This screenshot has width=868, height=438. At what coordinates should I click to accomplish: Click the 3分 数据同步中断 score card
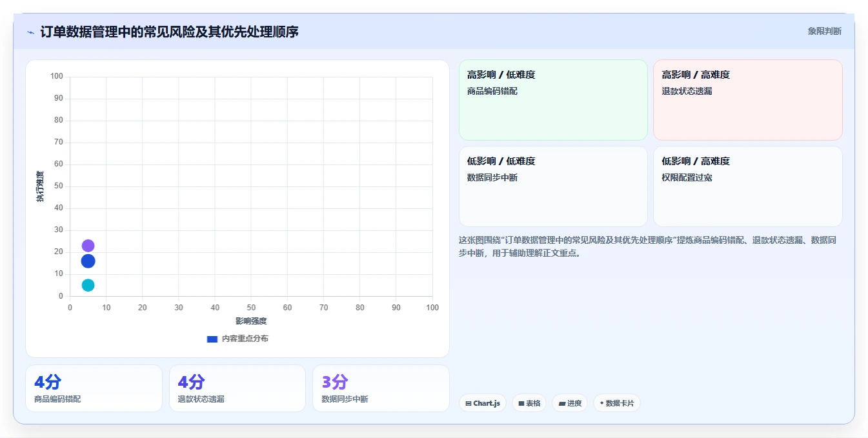[x=381, y=388]
